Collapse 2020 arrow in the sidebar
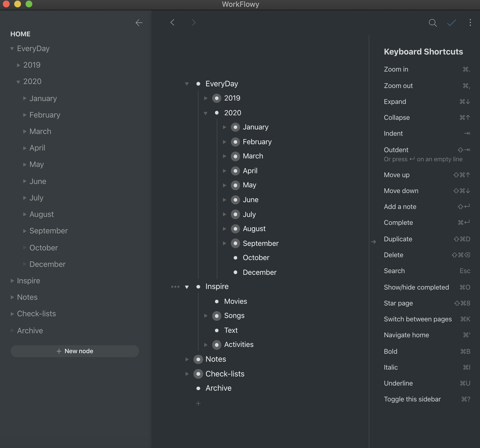480x448 pixels. pyautogui.click(x=18, y=82)
